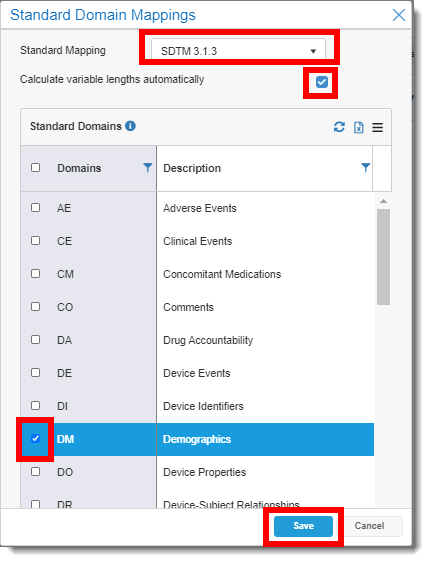This screenshot has width=429, height=562.
Task: Click the Save button
Action: coord(303,526)
